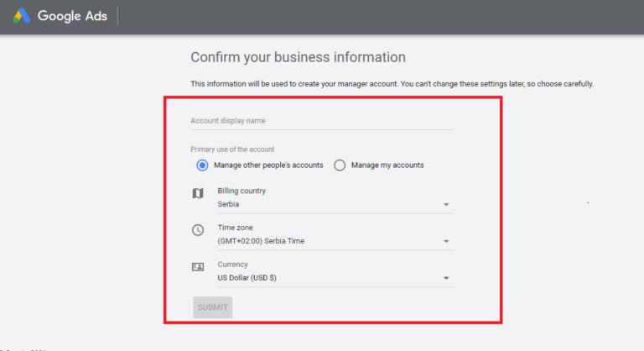The image size is (644, 351).
Task: Expand the Billing country dropdown arrow
Action: [446, 204]
